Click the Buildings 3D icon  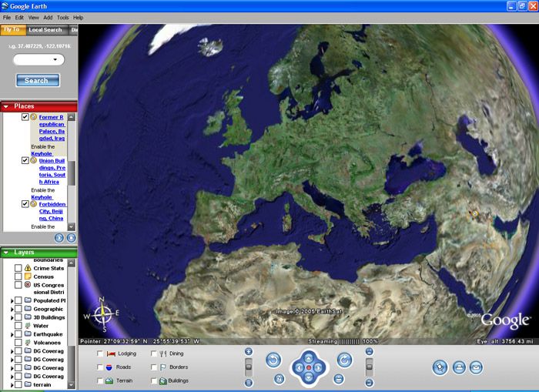point(163,380)
